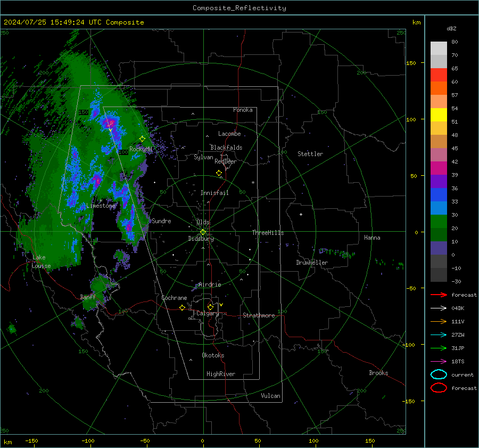The width and height of the screenshot is (479, 448).
Task: Click the Hanna label
Action: click(x=372, y=238)
